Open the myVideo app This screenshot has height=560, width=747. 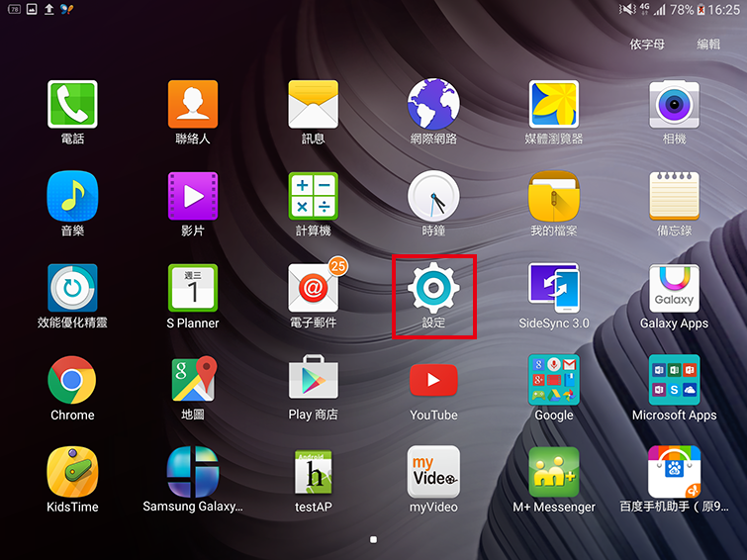pyautogui.click(x=433, y=472)
